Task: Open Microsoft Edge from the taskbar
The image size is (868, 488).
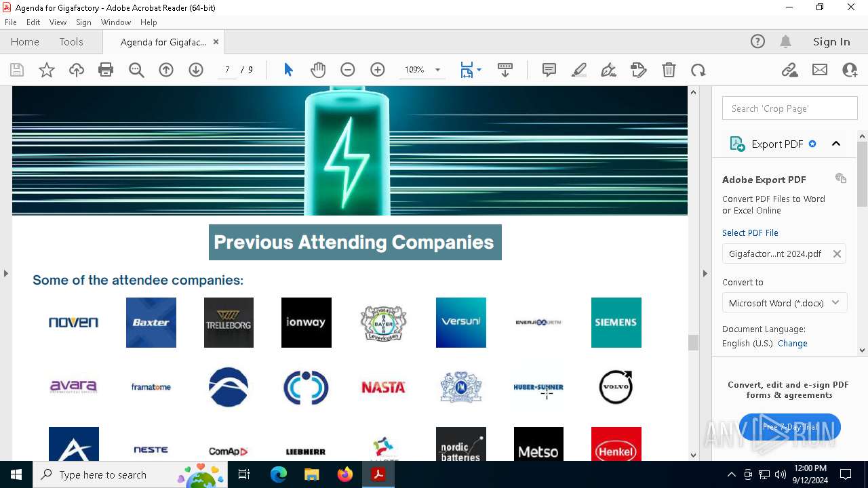Action: (x=279, y=474)
